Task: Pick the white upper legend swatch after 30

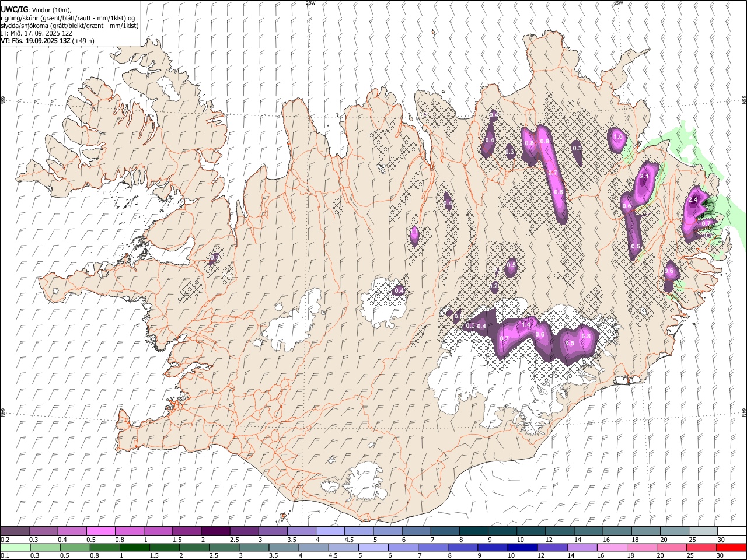Action: click(732, 531)
